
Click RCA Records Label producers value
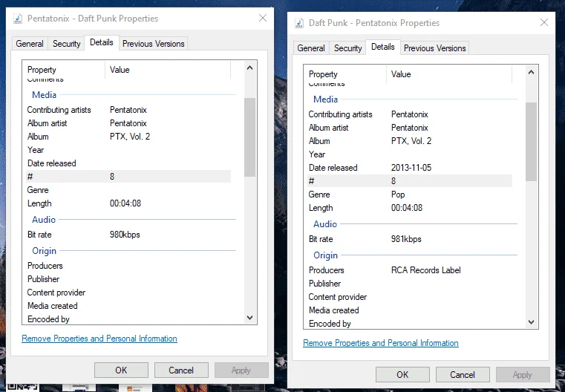(x=426, y=269)
